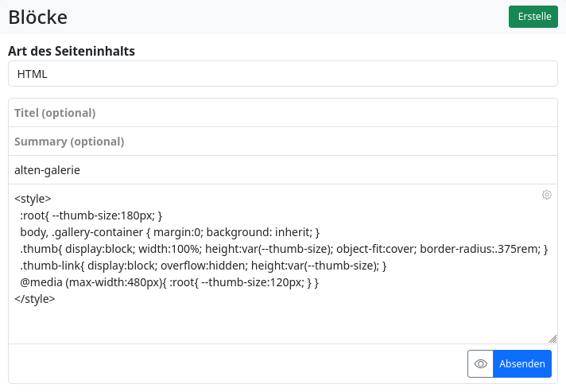This screenshot has width=566, height=392.
Task: Click the Art des Seiteninhalts label
Action: pyautogui.click(x=72, y=51)
